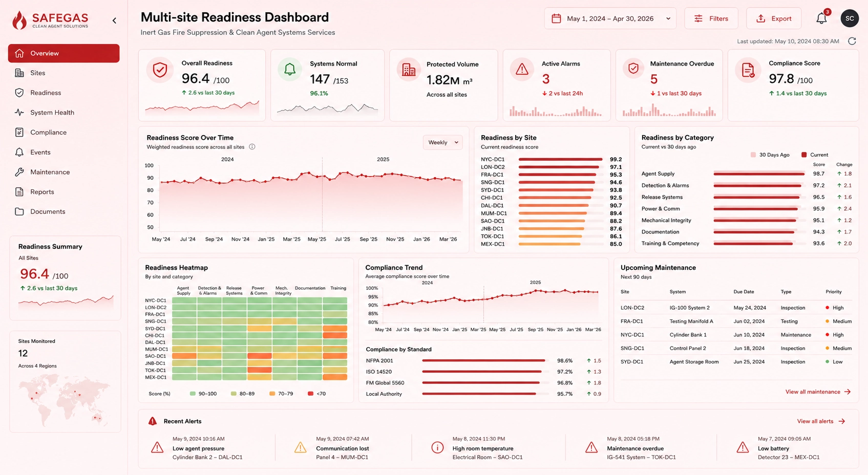The height and width of the screenshot is (475, 868).
Task: Click the Maintenance wrench icon in sidebar
Action: (x=19, y=172)
